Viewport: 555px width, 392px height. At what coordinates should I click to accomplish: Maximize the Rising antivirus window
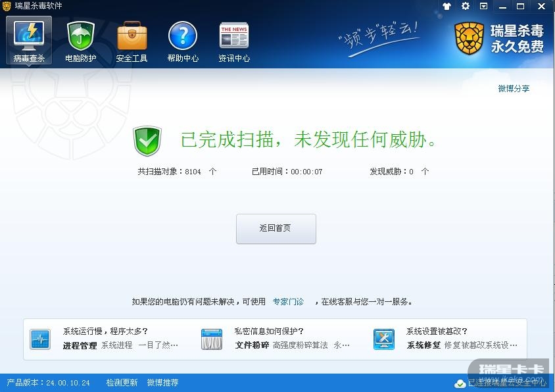pyautogui.click(x=520, y=7)
